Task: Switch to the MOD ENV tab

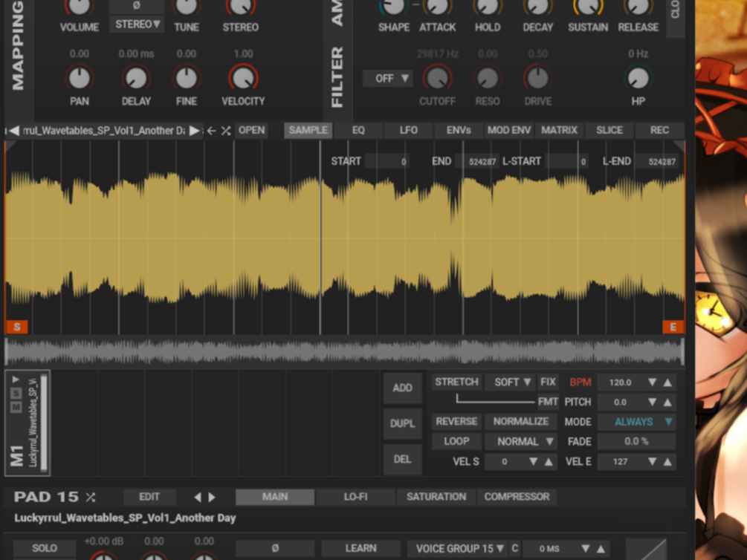Action: (x=509, y=131)
